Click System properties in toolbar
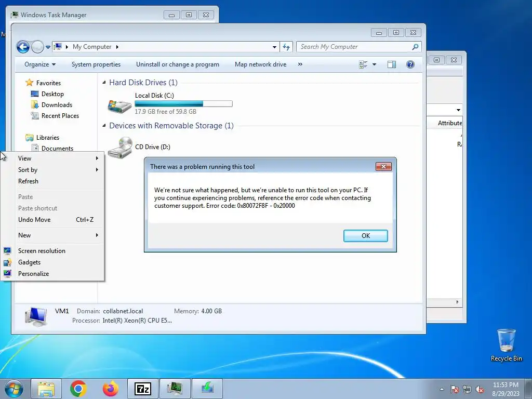This screenshot has height=399, width=532. pos(96,64)
